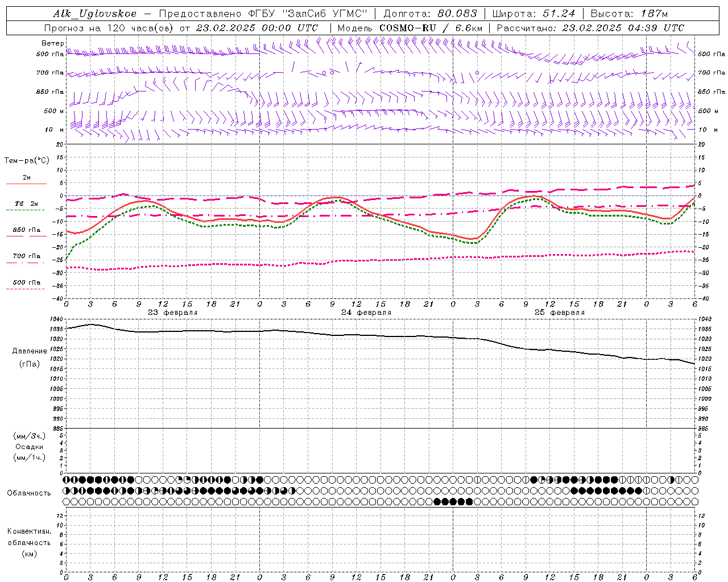This screenshot has height=582, width=728.
Task: Click the dotted swatch under temperature '500 гПа' legend
Action: pyautogui.click(x=25, y=289)
